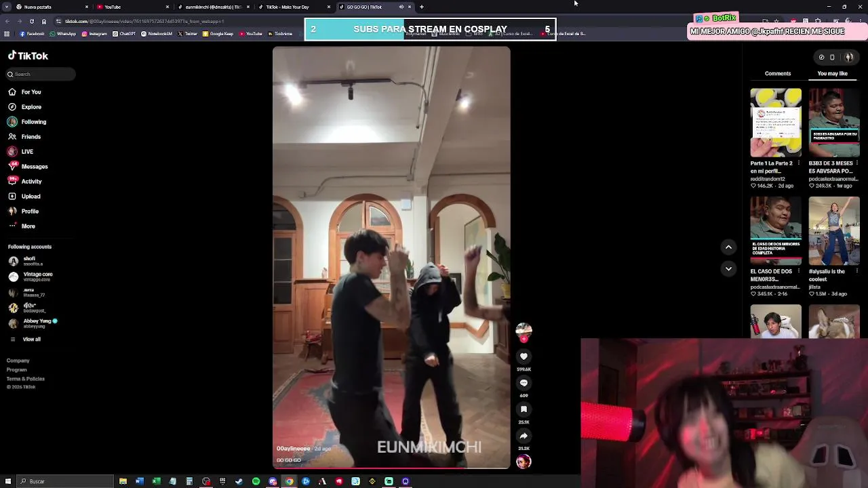The image size is (868, 488).
Task: Open TikTok LIVE page
Action: tap(20, 152)
